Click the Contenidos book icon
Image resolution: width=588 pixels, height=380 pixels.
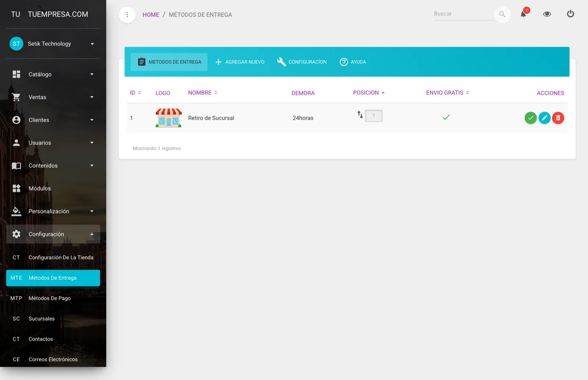click(17, 166)
